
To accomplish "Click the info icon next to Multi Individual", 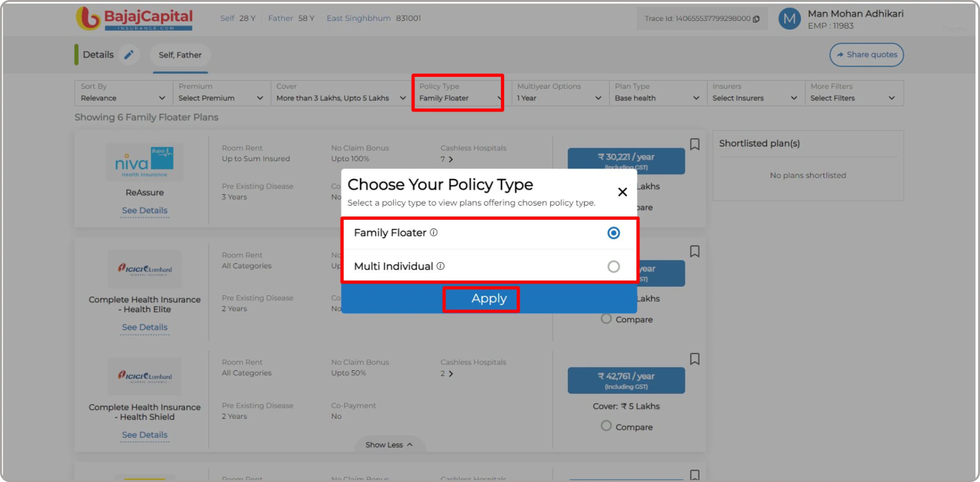I will point(441,266).
